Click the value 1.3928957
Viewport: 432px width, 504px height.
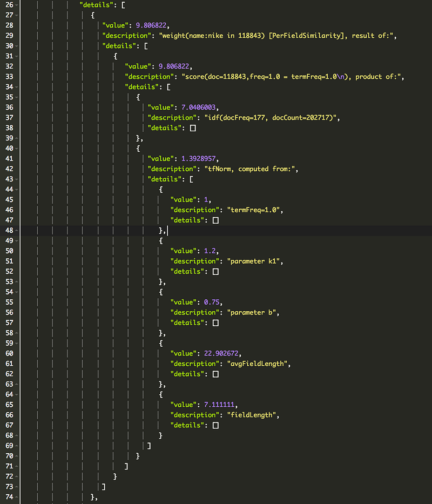[198, 159]
